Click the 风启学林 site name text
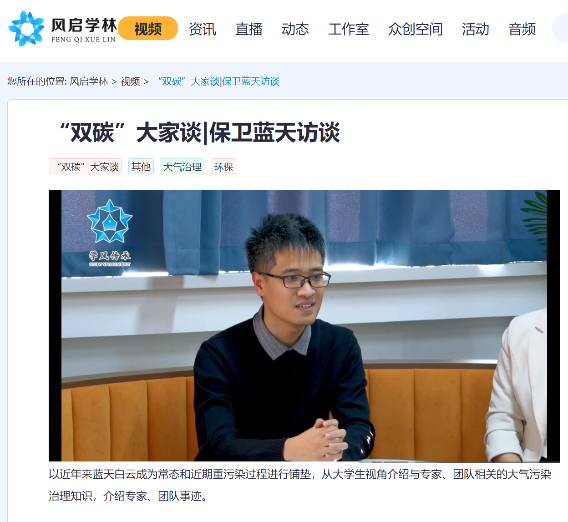This screenshot has height=522, width=568. tap(84, 26)
